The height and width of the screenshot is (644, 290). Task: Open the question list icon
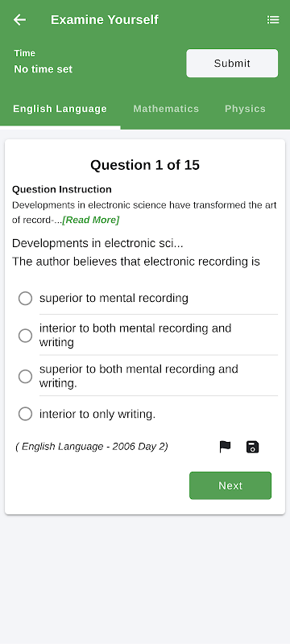(x=273, y=19)
